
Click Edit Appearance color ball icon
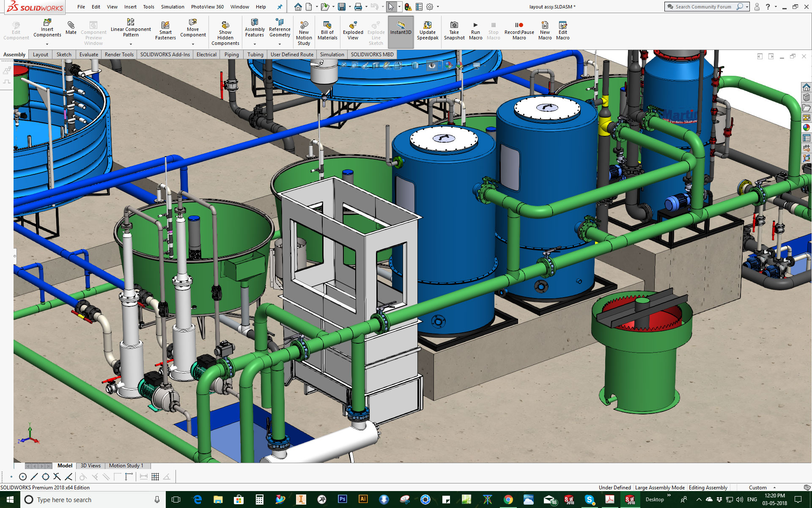tap(449, 66)
